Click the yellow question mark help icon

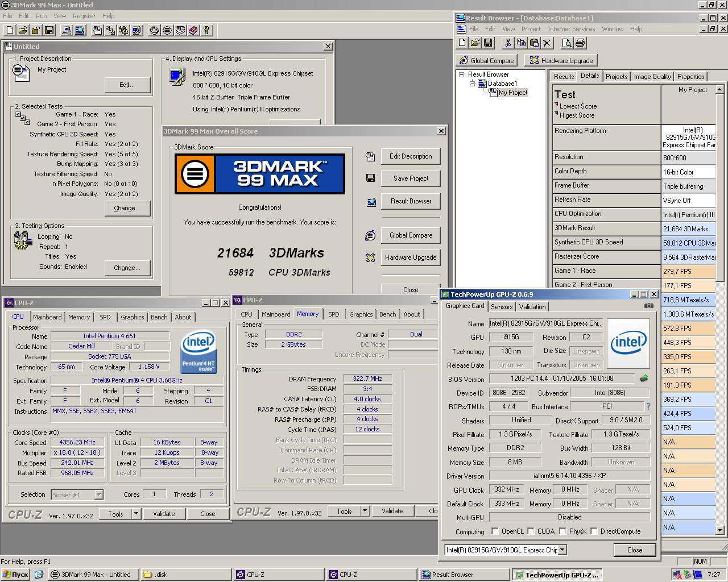pos(206,30)
